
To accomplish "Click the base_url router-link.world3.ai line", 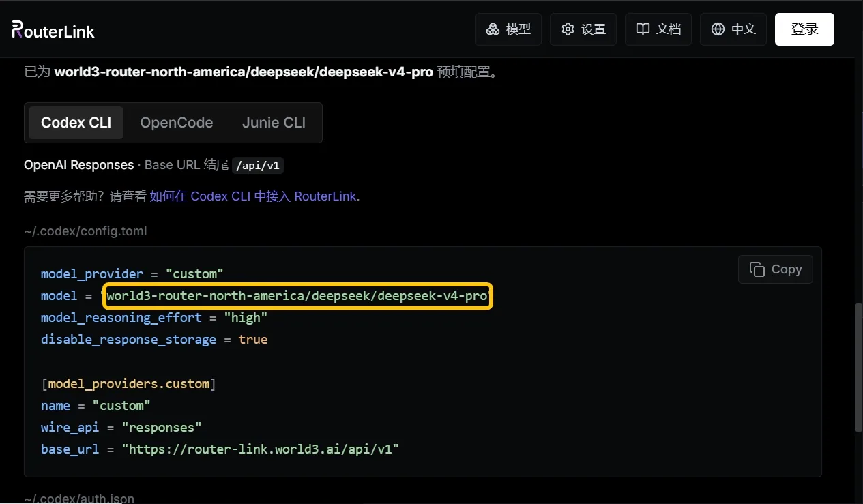I will (x=220, y=449).
